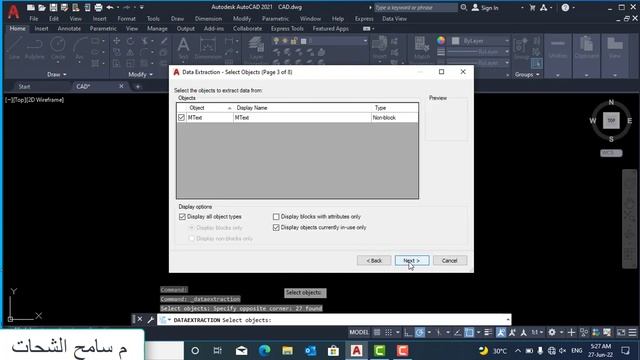The width and height of the screenshot is (640, 360).
Task: Open Quick Access Toolbar customize dropdown
Action: pyautogui.click(x=142, y=7)
